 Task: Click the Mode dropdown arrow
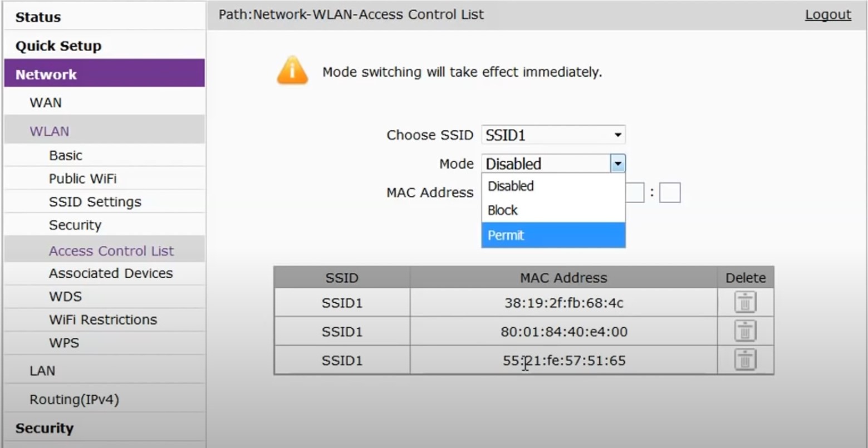(x=617, y=164)
